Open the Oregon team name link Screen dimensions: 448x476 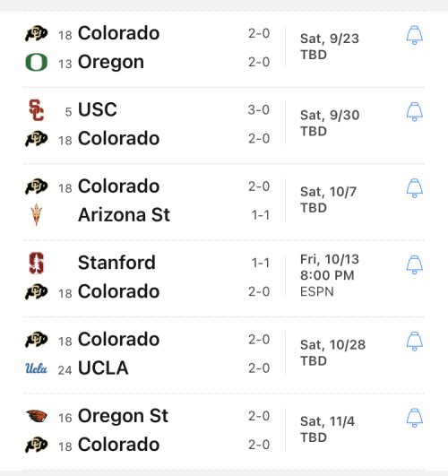(x=111, y=62)
